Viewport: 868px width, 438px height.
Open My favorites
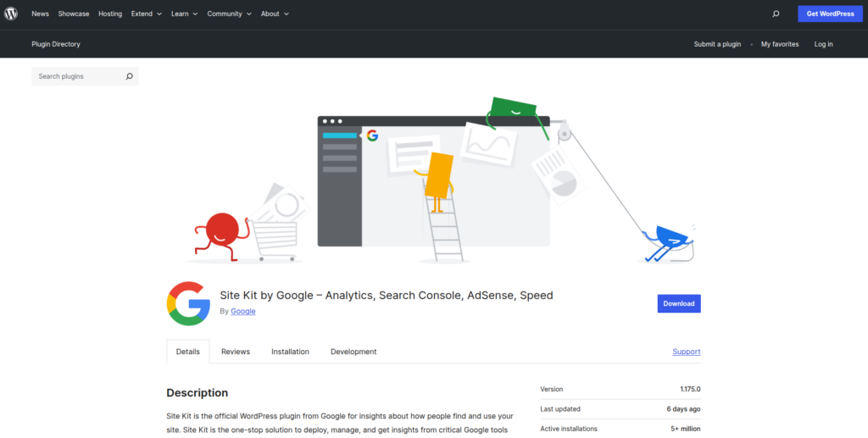point(780,44)
